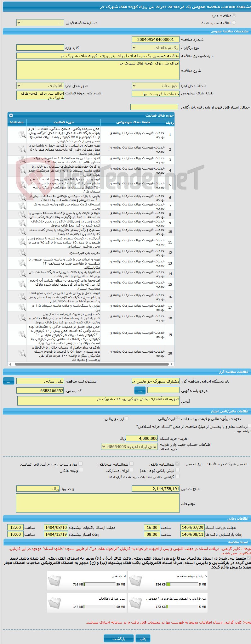Screen dimensions: 251x644
Task: Click the حداقل امتیاز قابل قبول field
Action: coord(154,107)
